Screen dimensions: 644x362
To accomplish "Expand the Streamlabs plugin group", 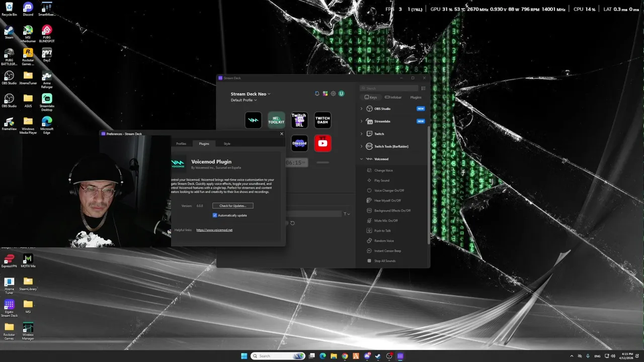I will (x=361, y=121).
